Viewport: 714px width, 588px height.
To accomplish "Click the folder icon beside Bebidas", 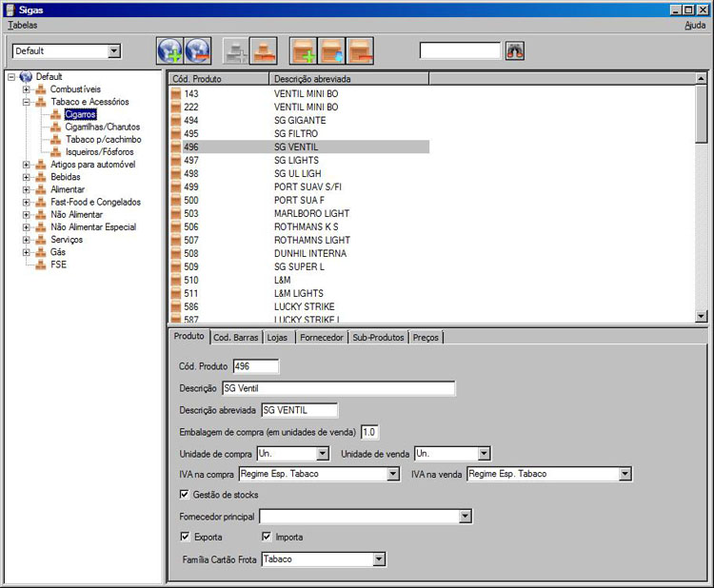I will pos(41,177).
